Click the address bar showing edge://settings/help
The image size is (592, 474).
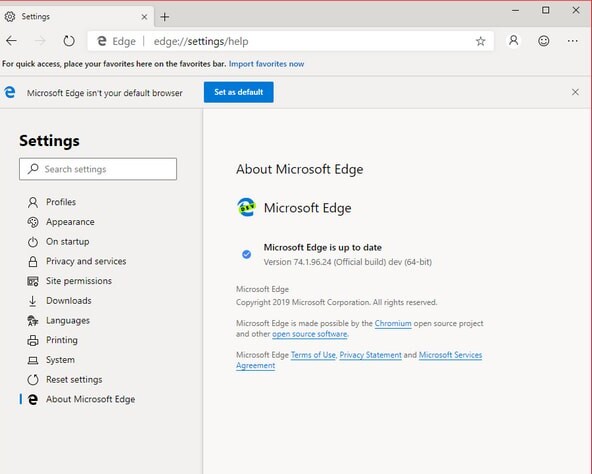point(290,41)
